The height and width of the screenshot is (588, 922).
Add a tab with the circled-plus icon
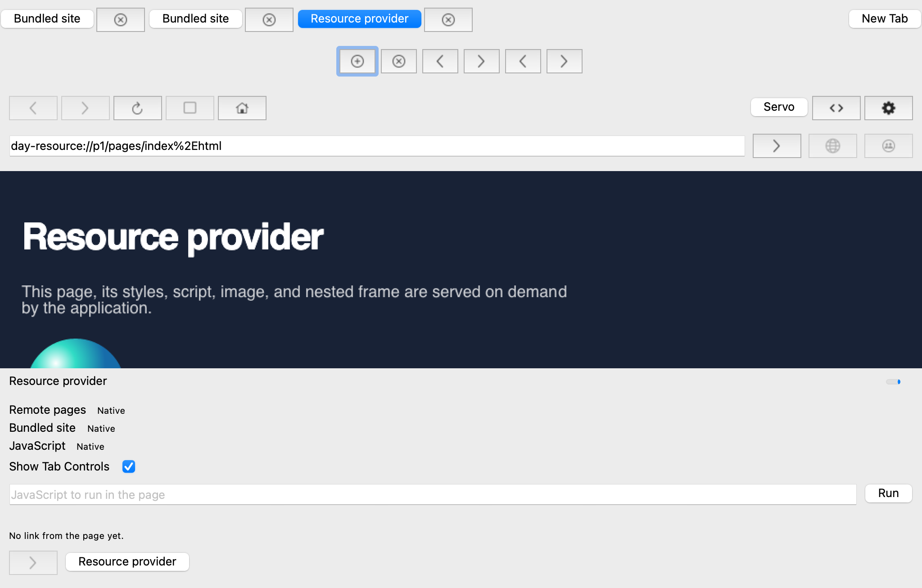tap(357, 61)
